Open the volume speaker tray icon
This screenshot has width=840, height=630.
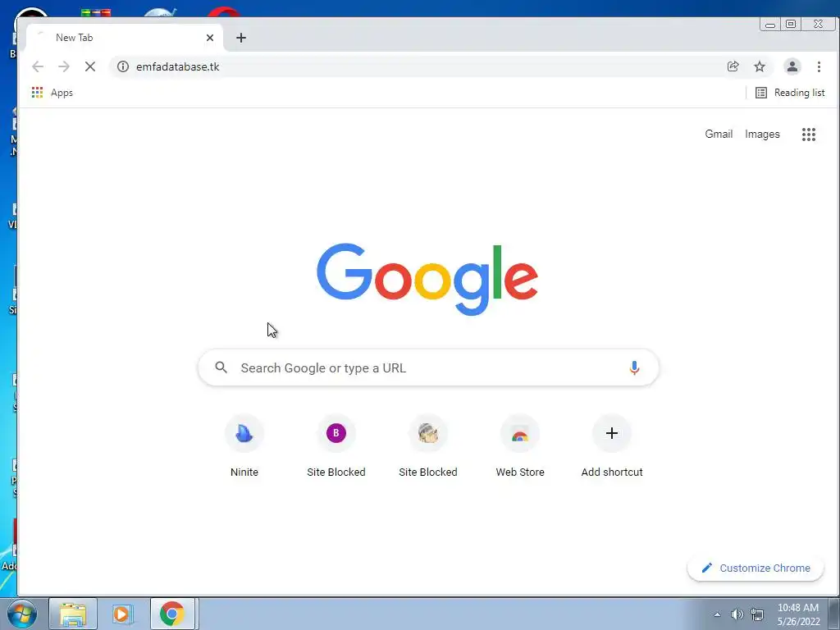click(737, 614)
